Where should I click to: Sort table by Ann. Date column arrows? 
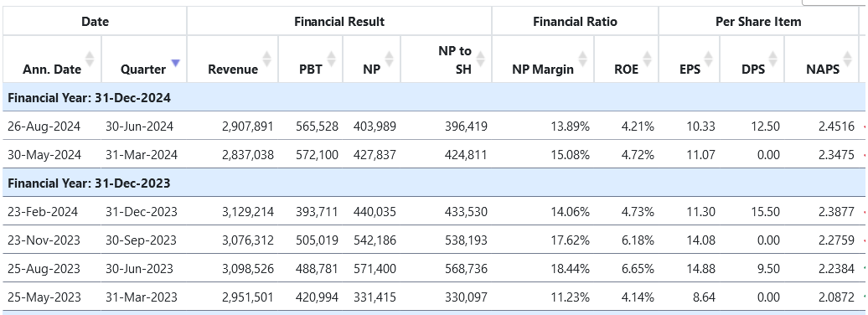tap(89, 59)
